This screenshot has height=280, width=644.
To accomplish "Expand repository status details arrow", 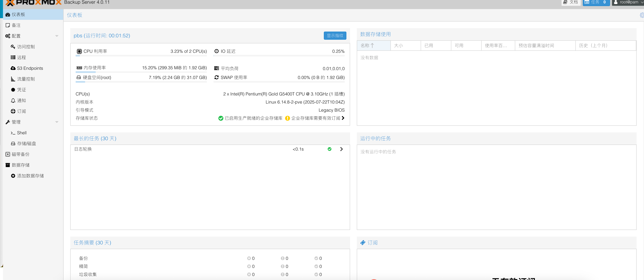I will (x=343, y=118).
